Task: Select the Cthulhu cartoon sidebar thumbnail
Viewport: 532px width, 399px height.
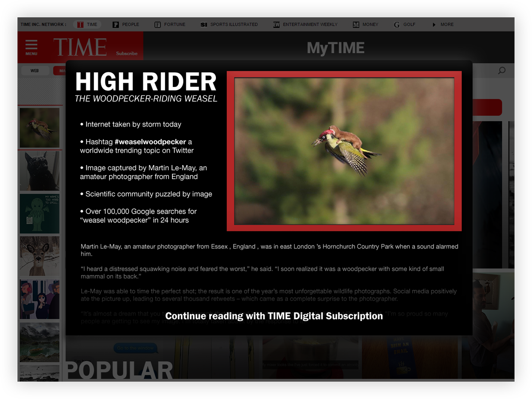Action: coord(39,213)
